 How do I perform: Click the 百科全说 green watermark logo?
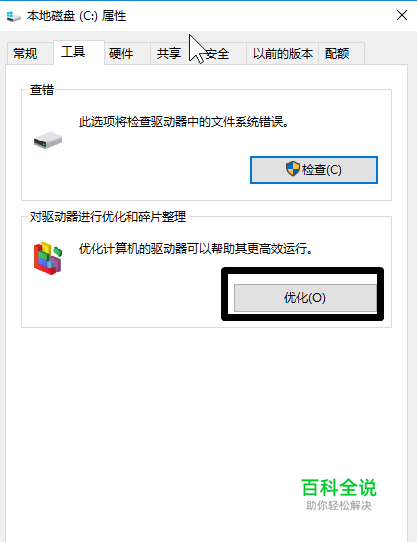339,494
